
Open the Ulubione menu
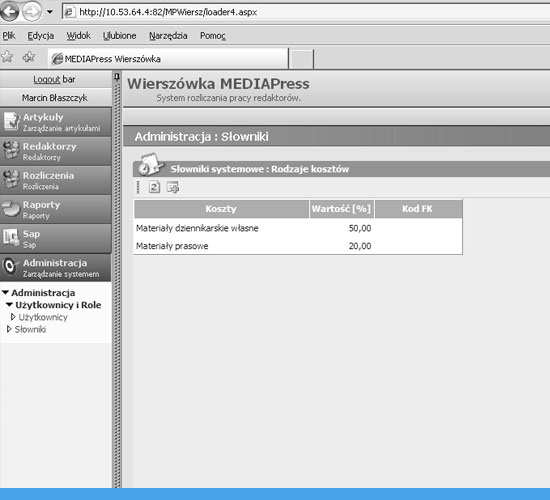pyautogui.click(x=119, y=35)
